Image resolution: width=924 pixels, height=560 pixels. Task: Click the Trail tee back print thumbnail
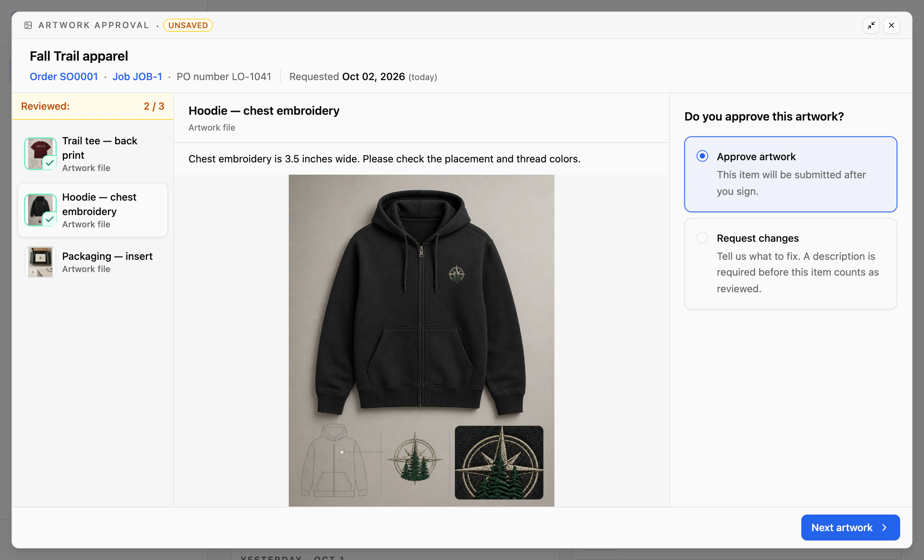point(40,154)
